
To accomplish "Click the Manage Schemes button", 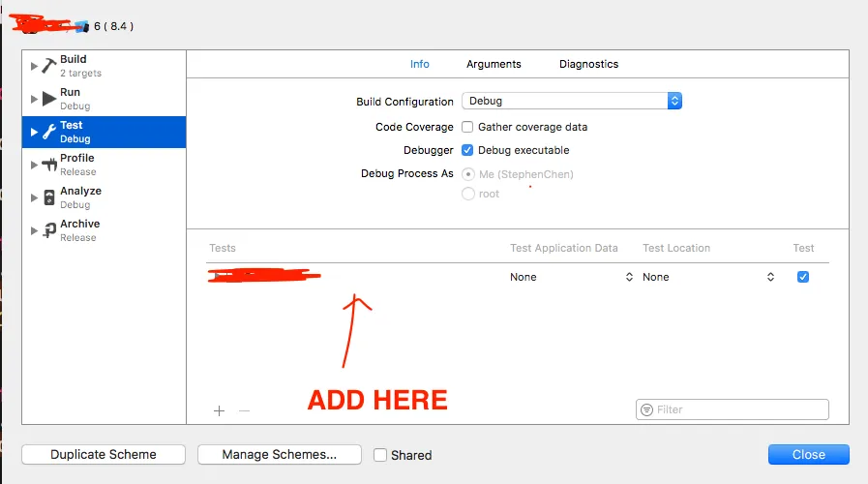I will pyautogui.click(x=279, y=455).
